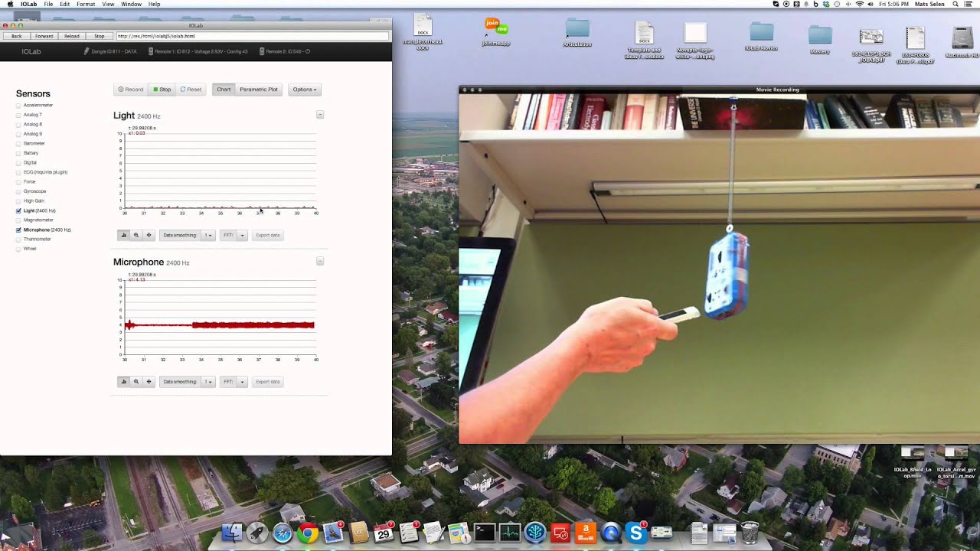The height and width of the screenshot is (551, 980).
Task: Open Activity Monitor from the Dock
Action: (x=510, y=533)
